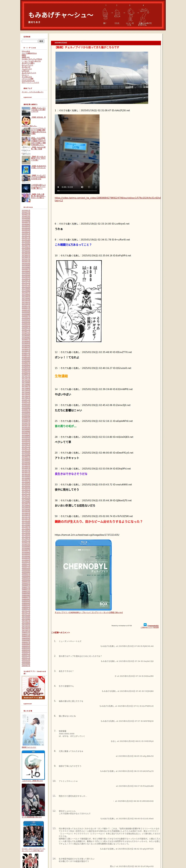Open the 2024年12月 archive link
This screenshot has height=868, width=186.
(x=26, y=213)
